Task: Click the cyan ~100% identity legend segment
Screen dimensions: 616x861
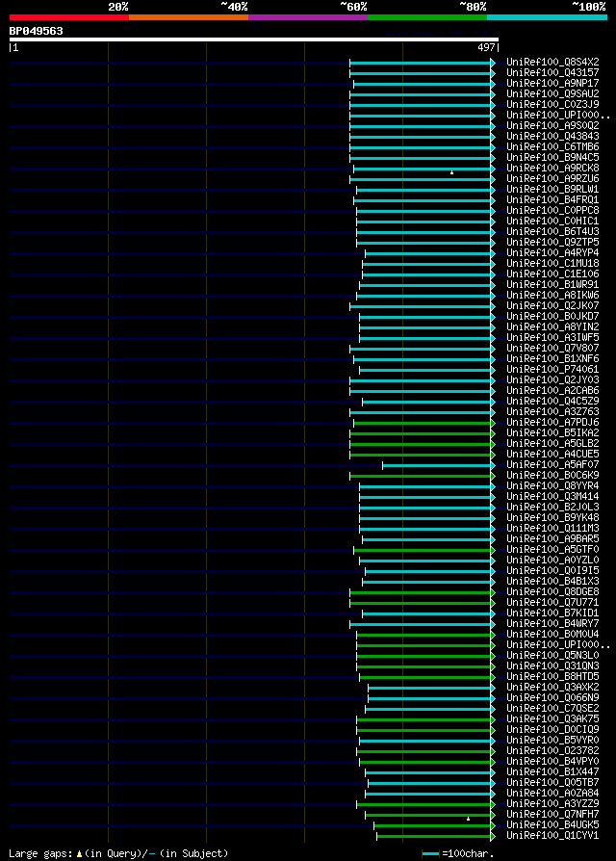Action: 547,17
